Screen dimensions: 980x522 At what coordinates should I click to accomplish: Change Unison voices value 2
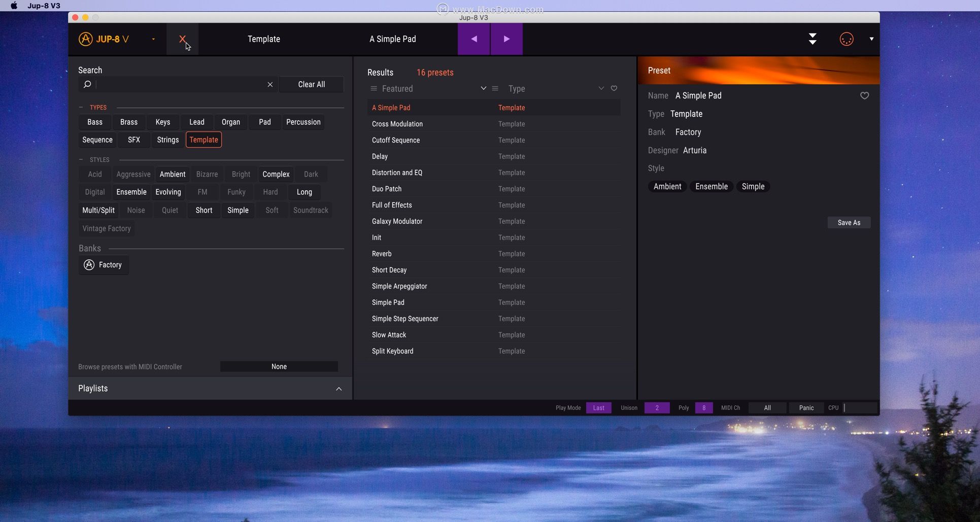click(x=657, y=408)
